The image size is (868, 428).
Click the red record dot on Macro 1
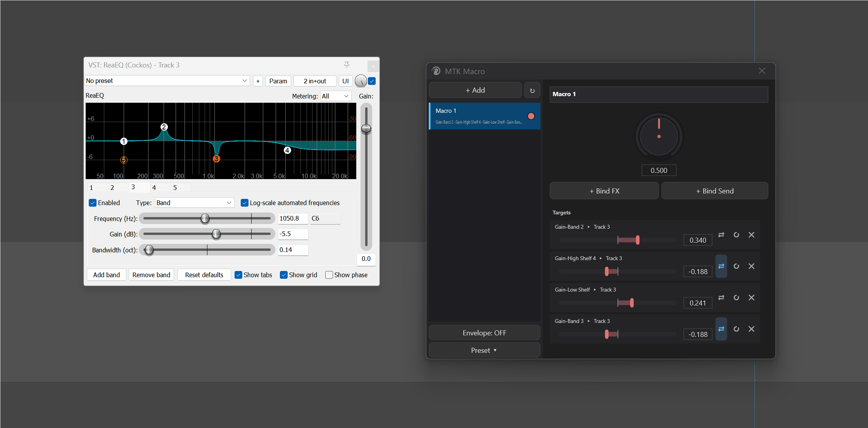coord(531,116)
